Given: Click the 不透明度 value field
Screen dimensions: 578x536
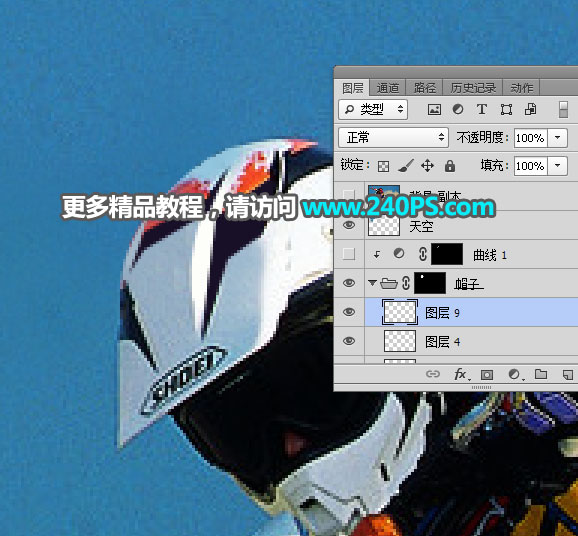Looking at the screenshot, I should pos(531,138).
